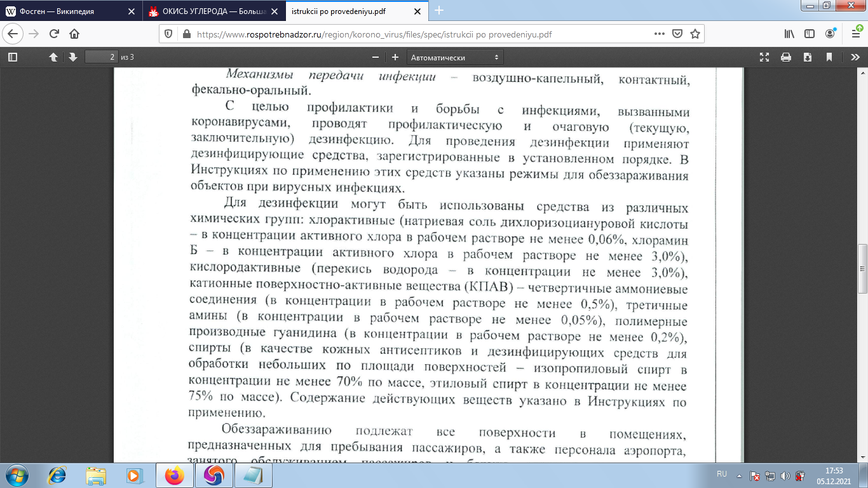This screenshot has width=868, height=488.
Task: Open the PDF print dialog
Action: [786, 57]
